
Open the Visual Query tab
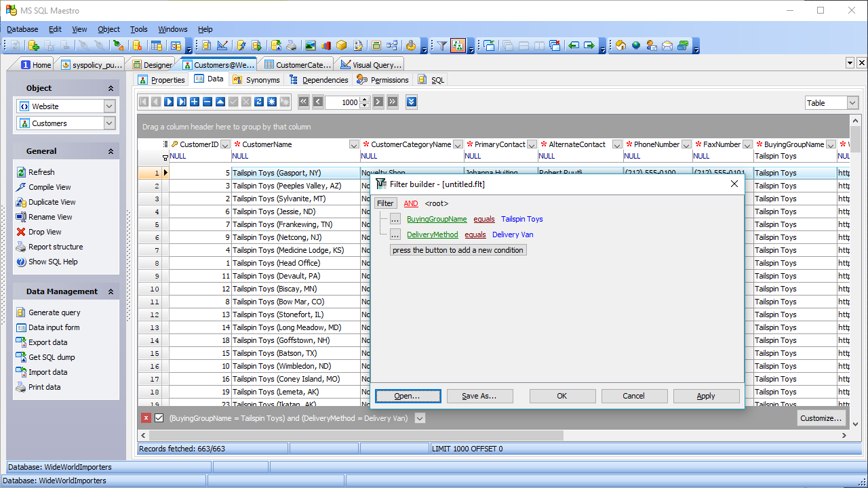371,65
